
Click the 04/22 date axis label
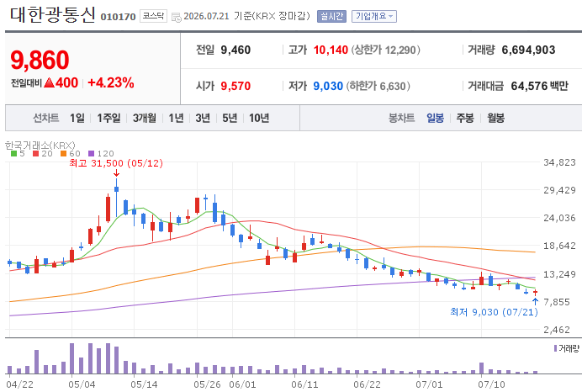20,384
